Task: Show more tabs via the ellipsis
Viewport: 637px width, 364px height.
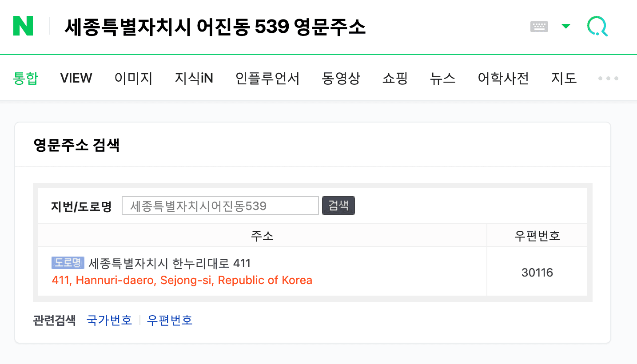Action: pos(608,79)
